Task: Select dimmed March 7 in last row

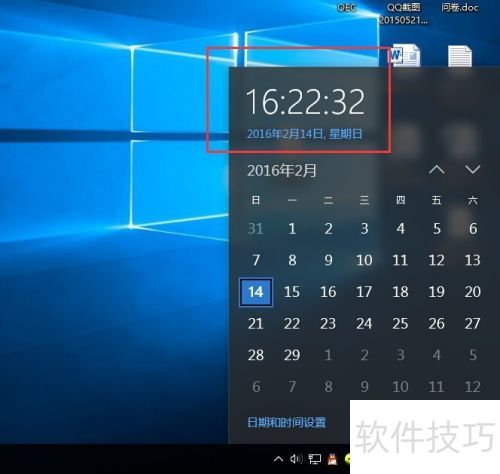Action: coord(292,387)
